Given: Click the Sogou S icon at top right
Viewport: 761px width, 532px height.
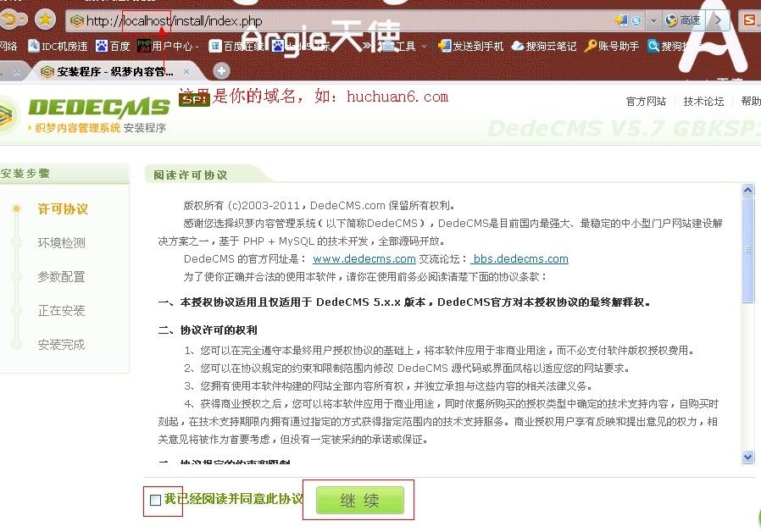Looking at the screenshot, I should (x=750, y=19).
